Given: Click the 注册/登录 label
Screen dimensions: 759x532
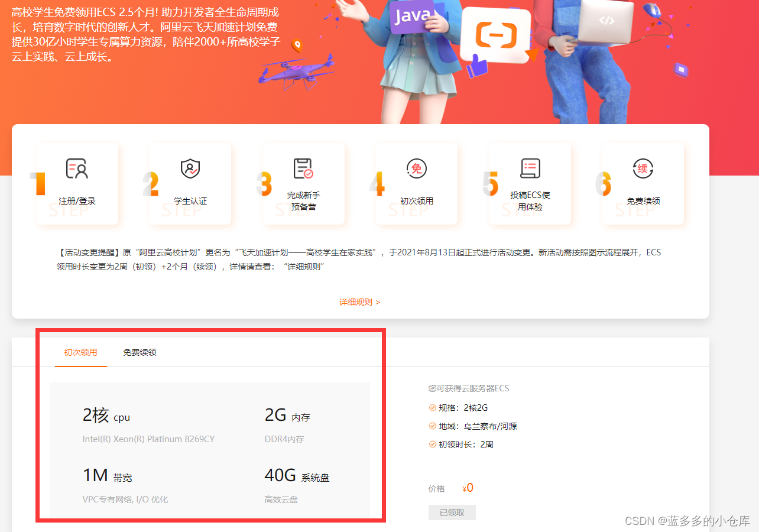Looking at the screenshot, I should (x=77, y=201).
